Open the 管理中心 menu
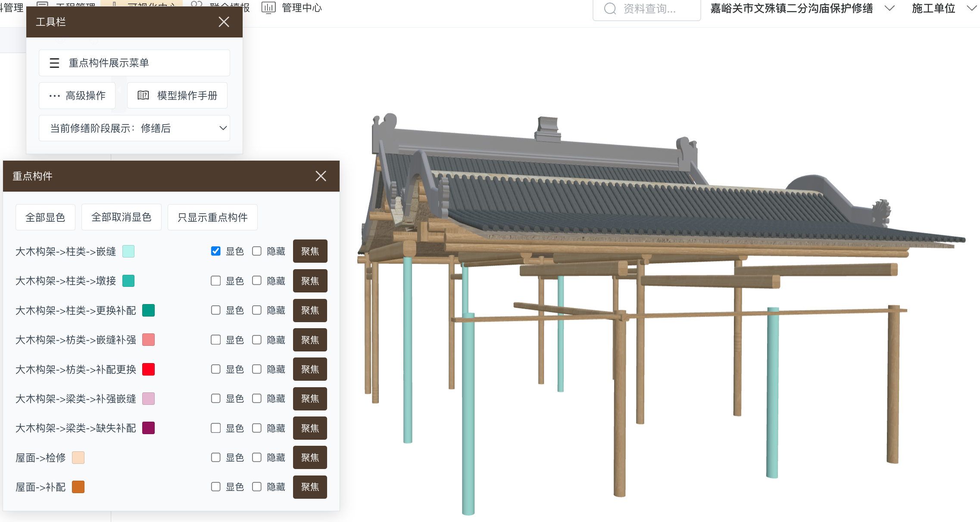Image resolution: width=980 pixels, height=522 pixels. (292, 8)
